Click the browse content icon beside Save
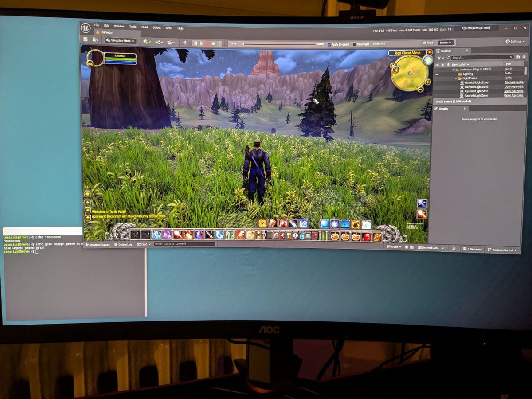 coord(95,40)
